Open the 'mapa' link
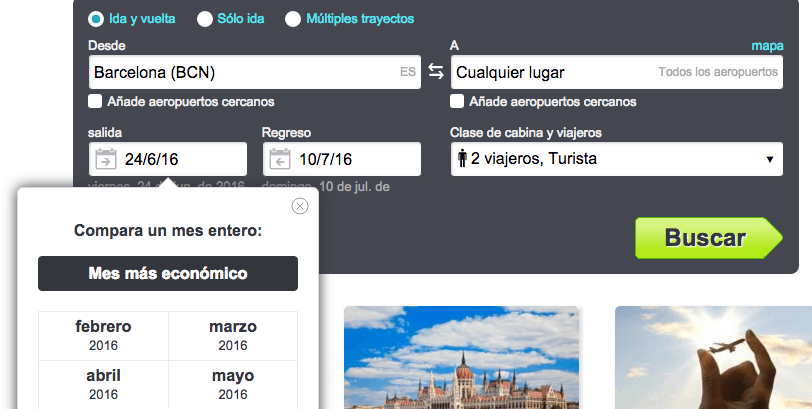Image resolution: width=812 pixels, height=409 pixels. pyautogui.click(x=767, y=46)
